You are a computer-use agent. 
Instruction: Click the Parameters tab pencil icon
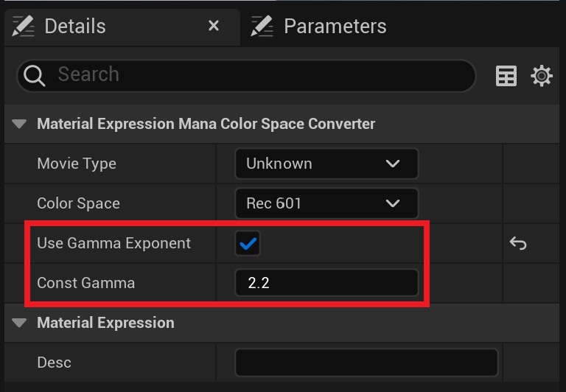click(x=262, y=27)
